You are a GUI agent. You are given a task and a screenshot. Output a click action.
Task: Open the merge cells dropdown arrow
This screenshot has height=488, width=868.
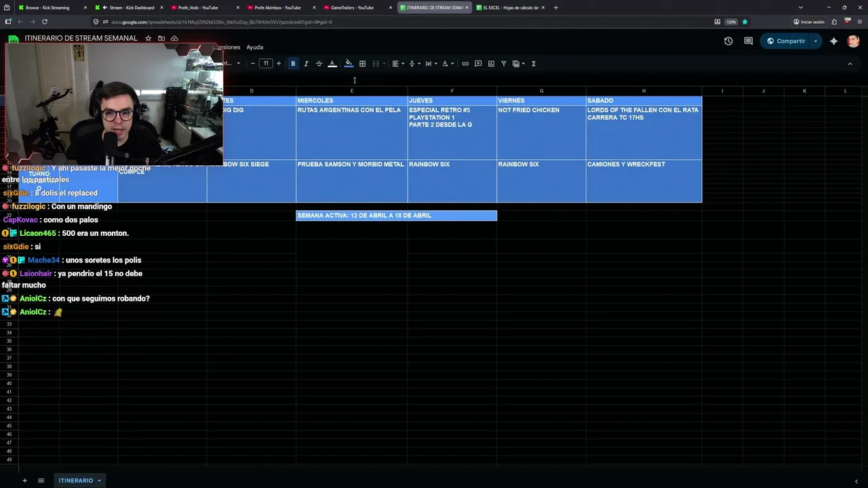point(384,64)
